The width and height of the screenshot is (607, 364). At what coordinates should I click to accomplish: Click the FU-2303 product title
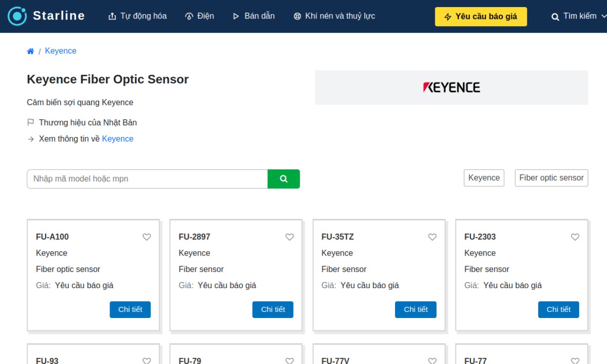(x=480, y=237)
